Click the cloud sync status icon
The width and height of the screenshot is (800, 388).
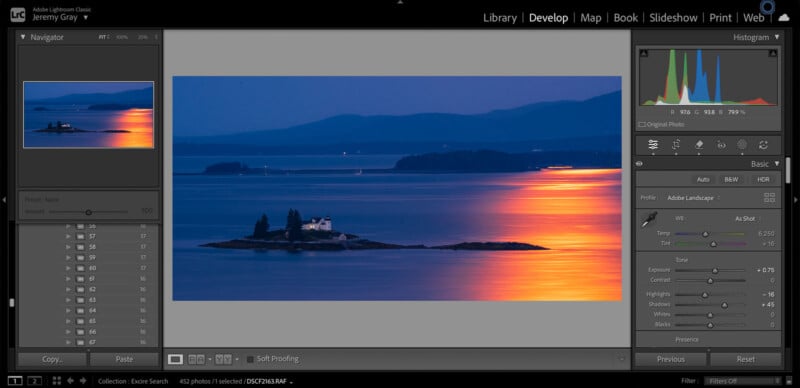tap(783, 17)
